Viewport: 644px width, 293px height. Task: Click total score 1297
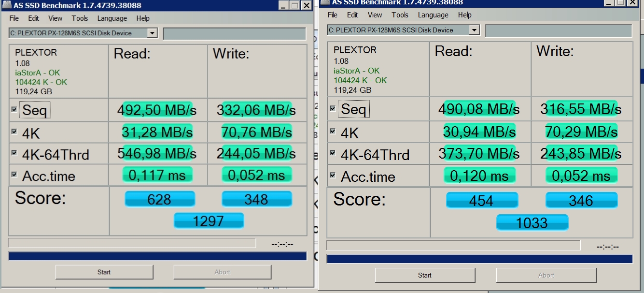[209, 220]
